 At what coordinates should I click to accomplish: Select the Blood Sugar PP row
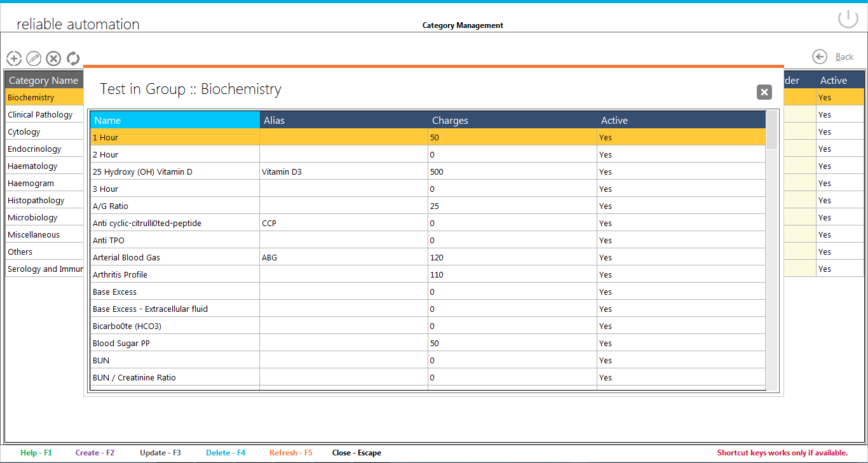coord(428,343)
